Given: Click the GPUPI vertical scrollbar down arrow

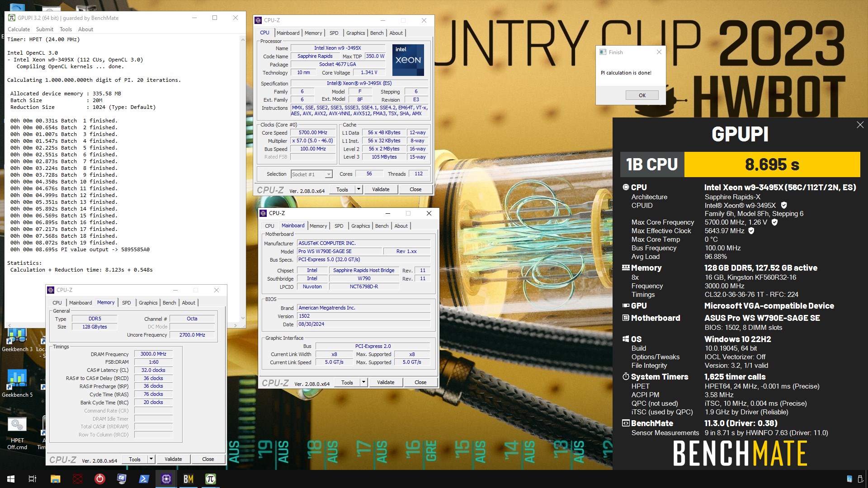Looking at the screenshot, I should tap(243, 318).
